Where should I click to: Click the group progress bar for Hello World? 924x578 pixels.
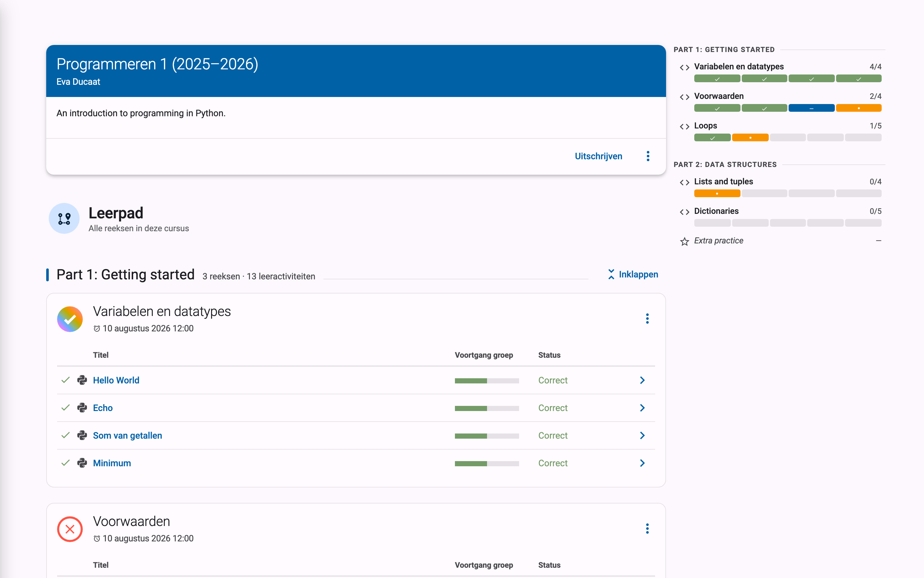[x=487, y=381]
